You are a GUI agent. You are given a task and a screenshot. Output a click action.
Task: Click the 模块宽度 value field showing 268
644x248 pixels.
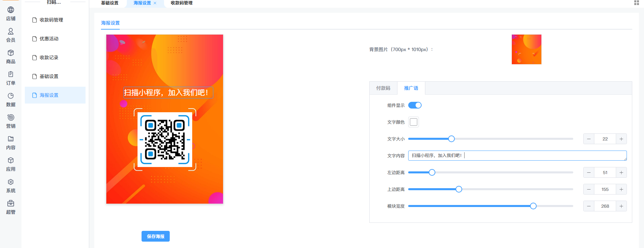click(605, 206)
